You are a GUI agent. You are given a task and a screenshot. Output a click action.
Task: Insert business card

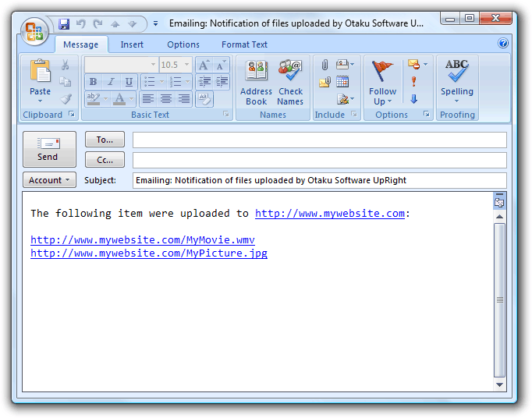[345, 64]
